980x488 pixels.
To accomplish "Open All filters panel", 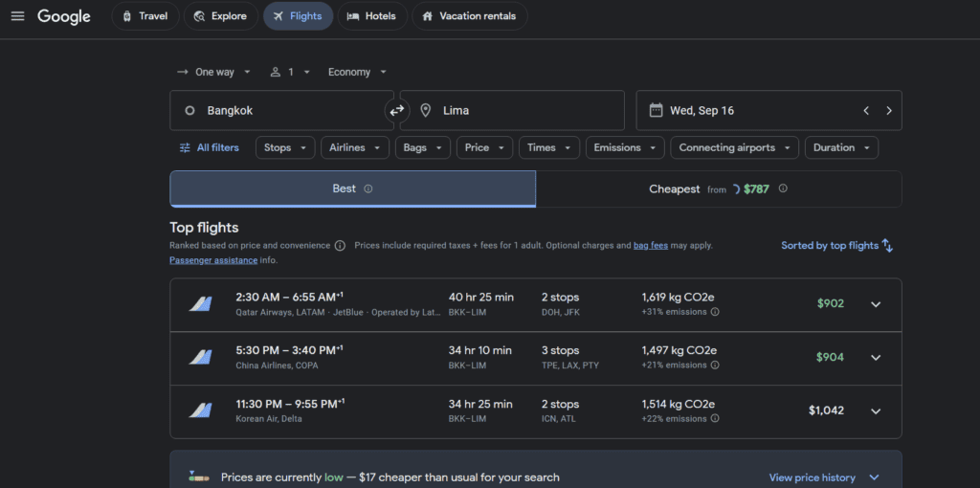I will [209, 148].
